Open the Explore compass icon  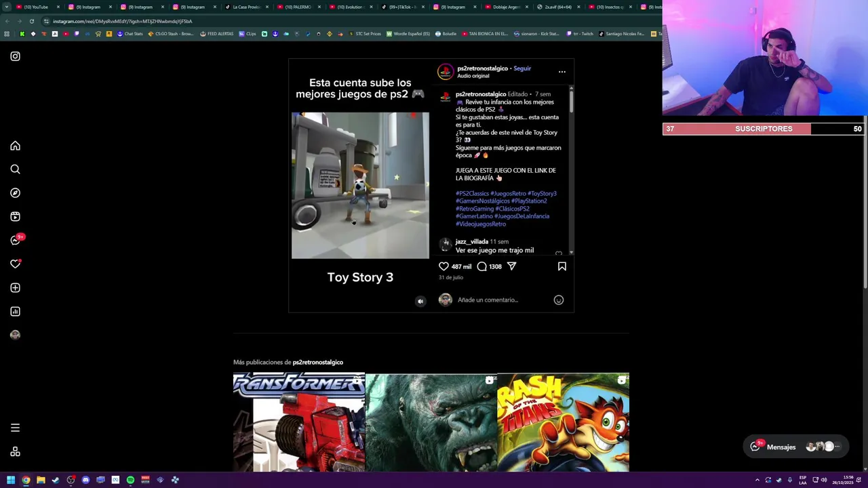15,193
